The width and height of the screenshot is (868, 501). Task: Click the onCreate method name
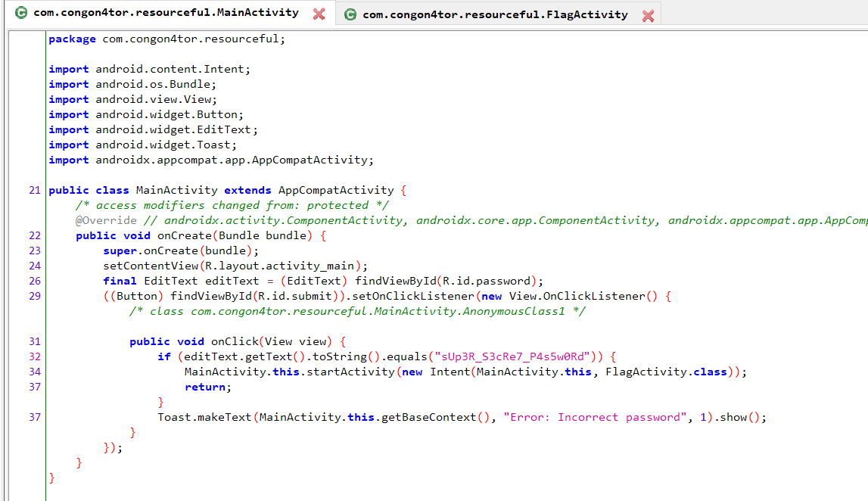(185, 236)
